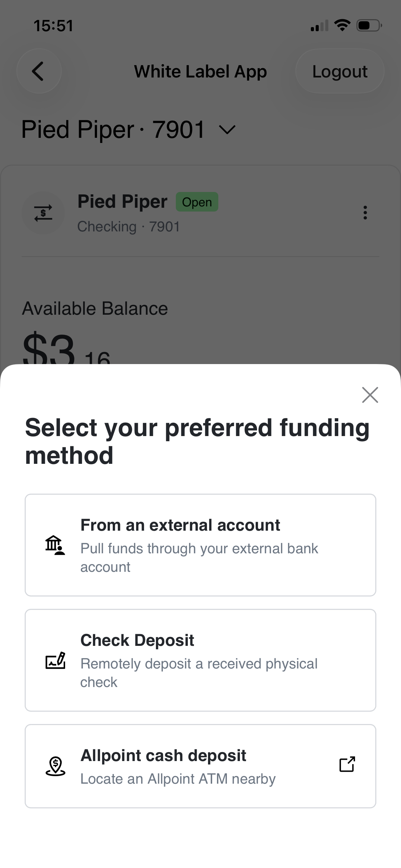
Task: Click the Available Balance label
Action: click(x=95, y=309)
